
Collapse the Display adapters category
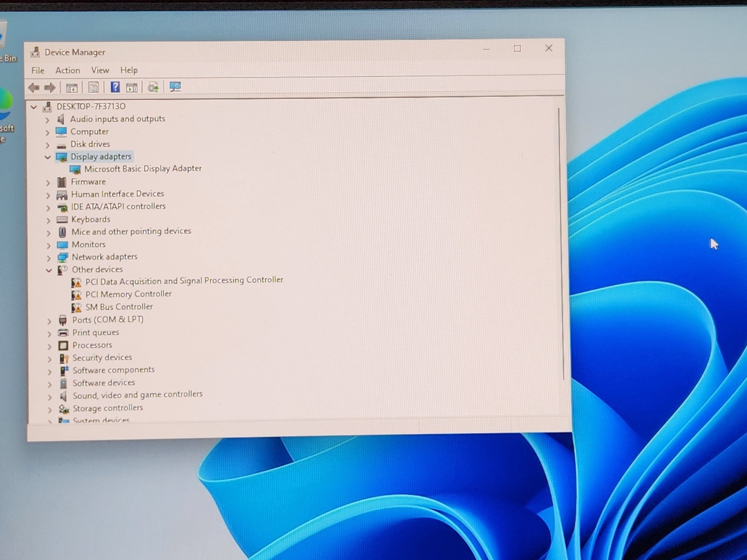tap(48, 157)
